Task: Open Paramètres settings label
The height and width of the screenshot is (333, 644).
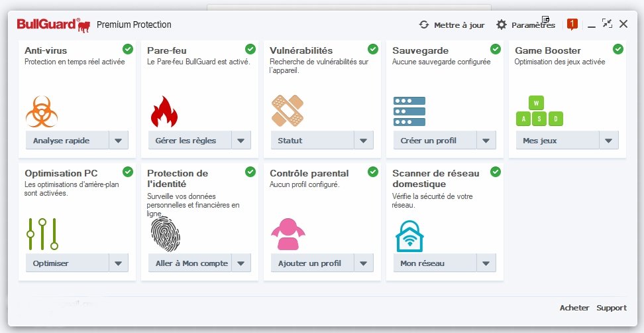Action: click(533, 25)
